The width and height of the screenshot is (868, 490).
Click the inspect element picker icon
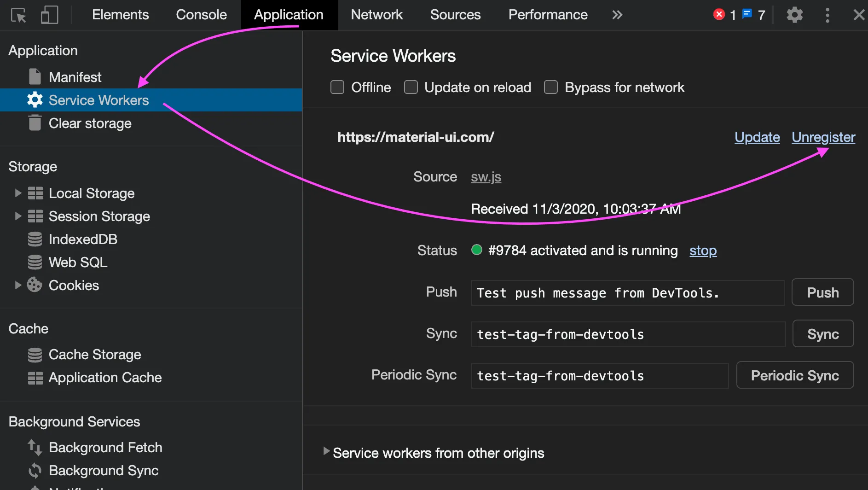click(x=18, y=15)
